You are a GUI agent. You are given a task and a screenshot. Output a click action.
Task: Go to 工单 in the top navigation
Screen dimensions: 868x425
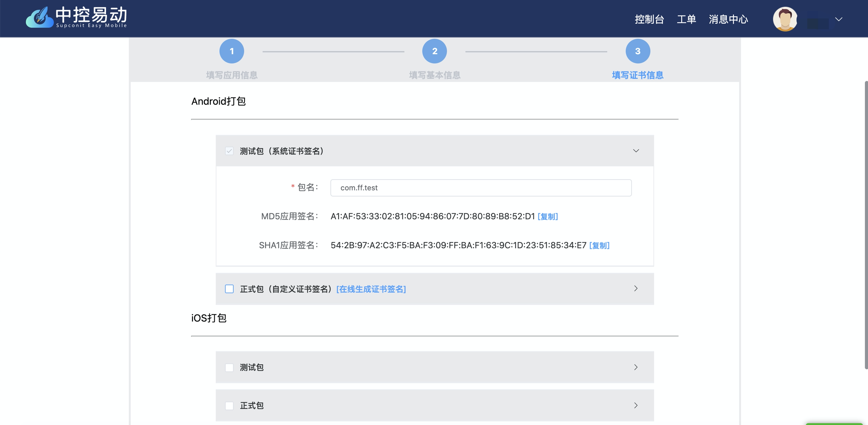click(686, 19)
